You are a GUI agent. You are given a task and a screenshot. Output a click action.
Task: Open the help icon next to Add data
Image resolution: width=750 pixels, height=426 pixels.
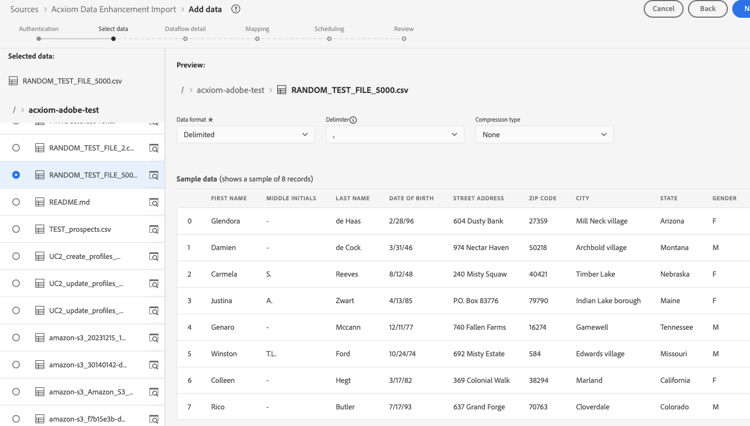(235, 9)
